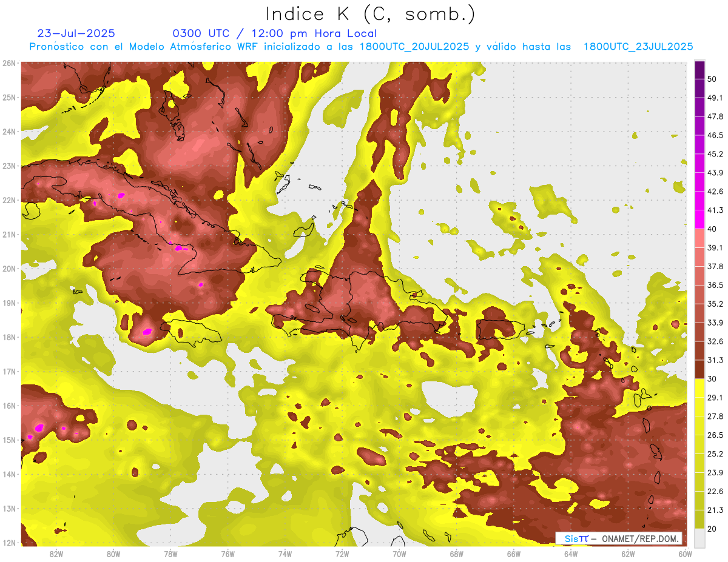Click the "80W" longitude label

[x=113, y=554]
